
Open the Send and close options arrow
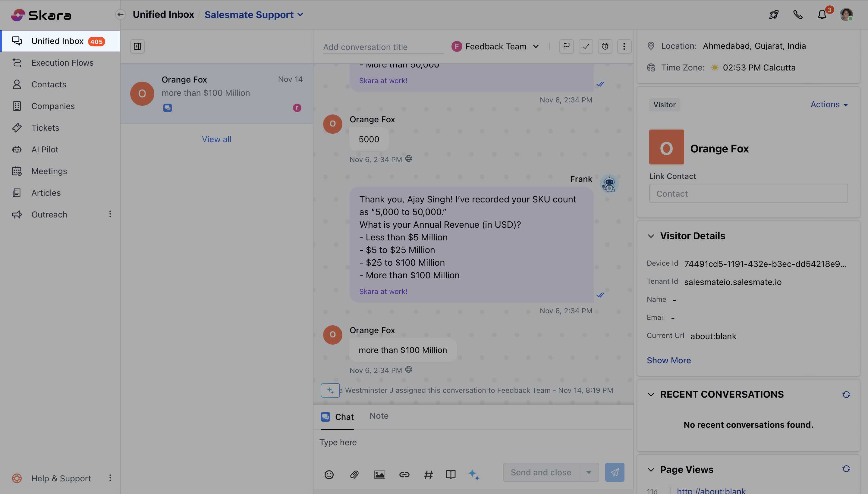coord(588,472)
